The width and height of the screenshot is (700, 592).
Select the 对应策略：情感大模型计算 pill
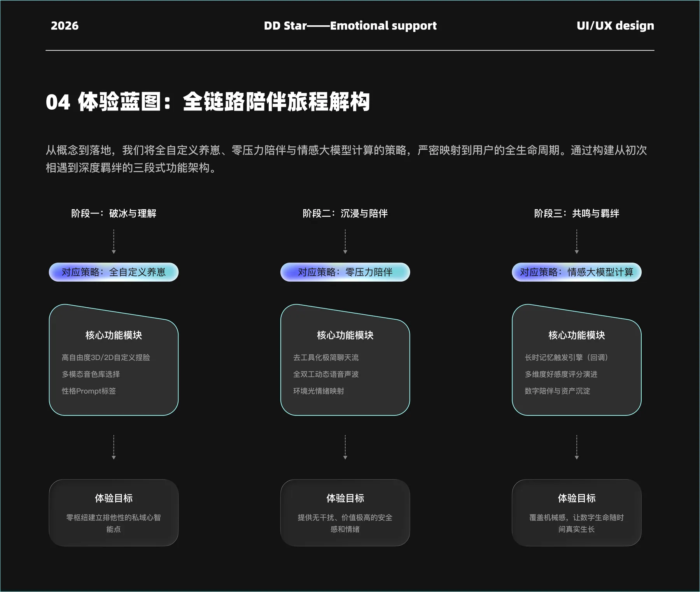[x=577, y=272]
